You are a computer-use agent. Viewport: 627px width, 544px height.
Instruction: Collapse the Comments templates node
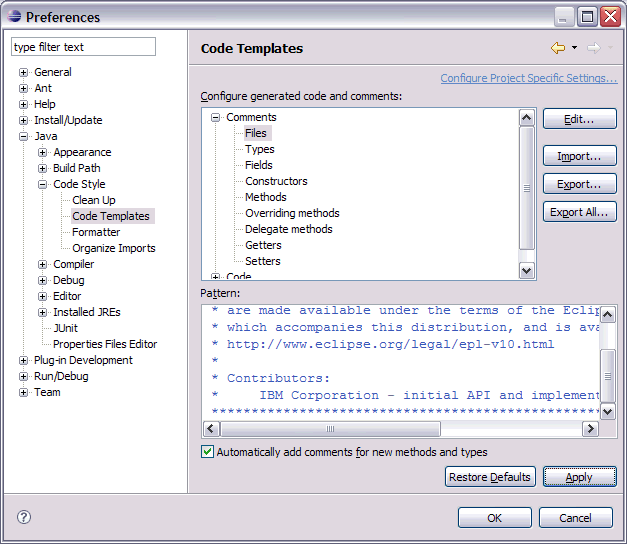[x=216, y=117]
